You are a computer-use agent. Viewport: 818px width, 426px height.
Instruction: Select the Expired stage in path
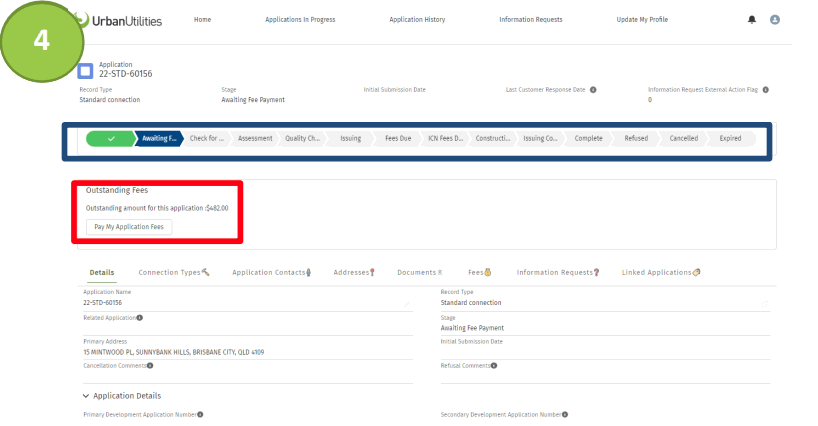pos(730,138)
